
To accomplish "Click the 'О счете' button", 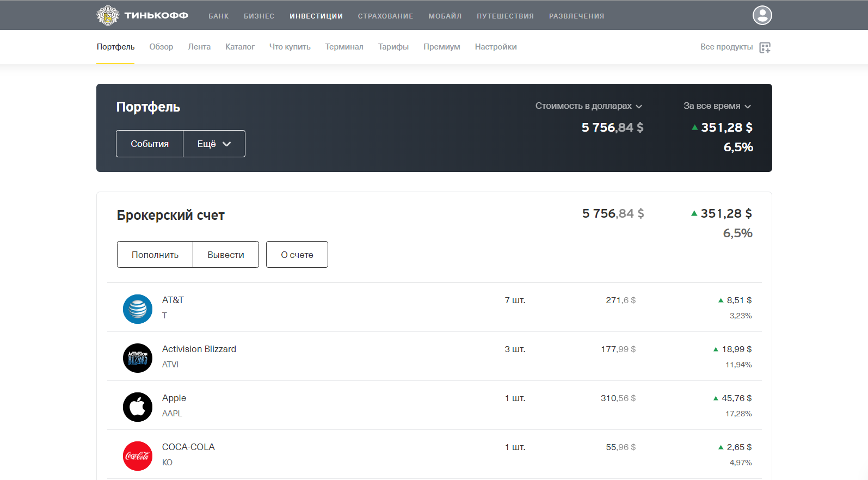I will 297,255.
